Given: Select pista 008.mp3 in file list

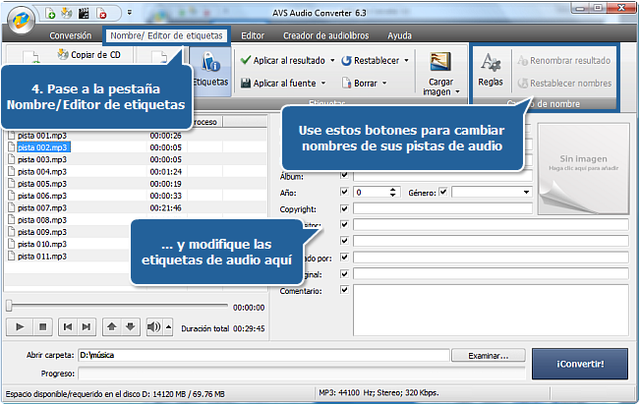Looking at the screenshot, I should tap(42, 220).
